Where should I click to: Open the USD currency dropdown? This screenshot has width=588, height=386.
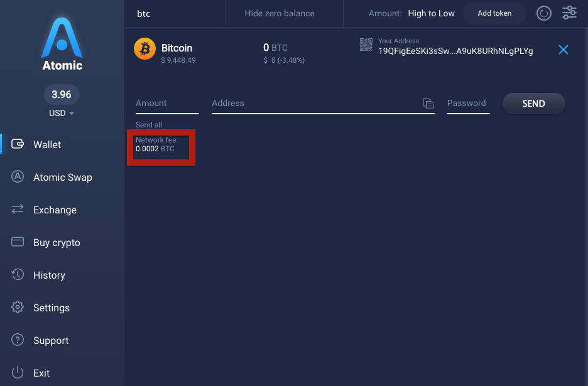(62, 113)
